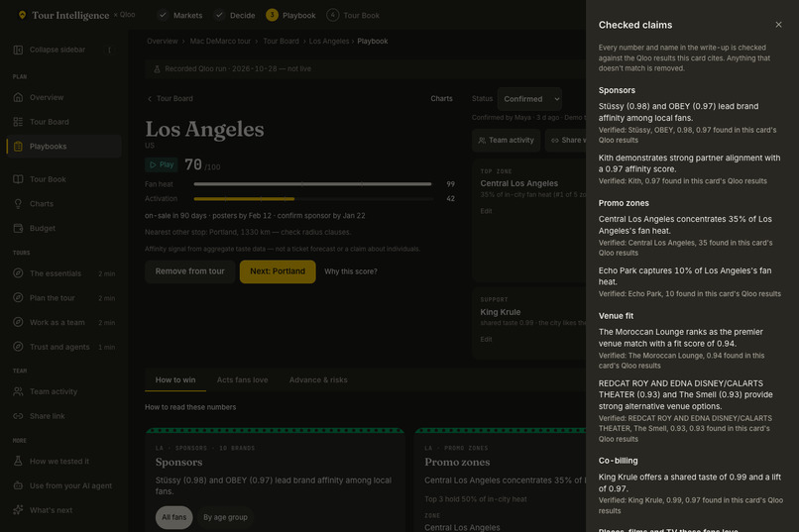The image size is (799, 532).
Task: Go to the Decide step in top bar
Action: 235,15
